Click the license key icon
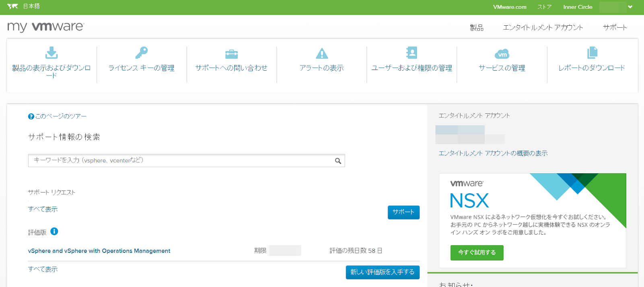This screenshot has height=287, width=644. pyautogui.click(x=141, y=53)
